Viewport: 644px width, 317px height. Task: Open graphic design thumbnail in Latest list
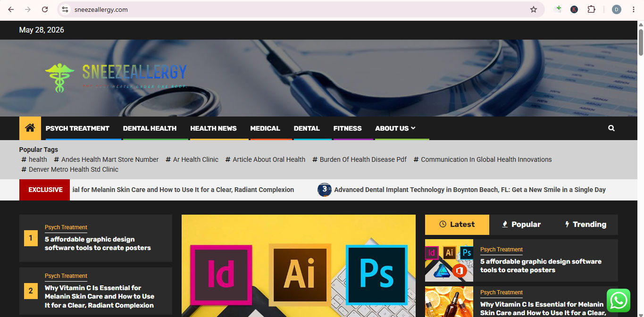(449, 260)
